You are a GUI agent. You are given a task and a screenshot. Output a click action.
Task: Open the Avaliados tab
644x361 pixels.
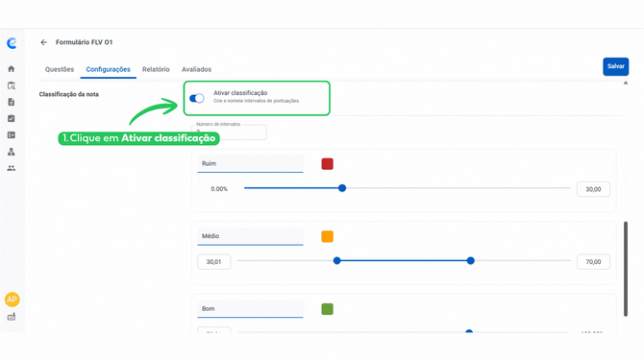coord(196,69)
